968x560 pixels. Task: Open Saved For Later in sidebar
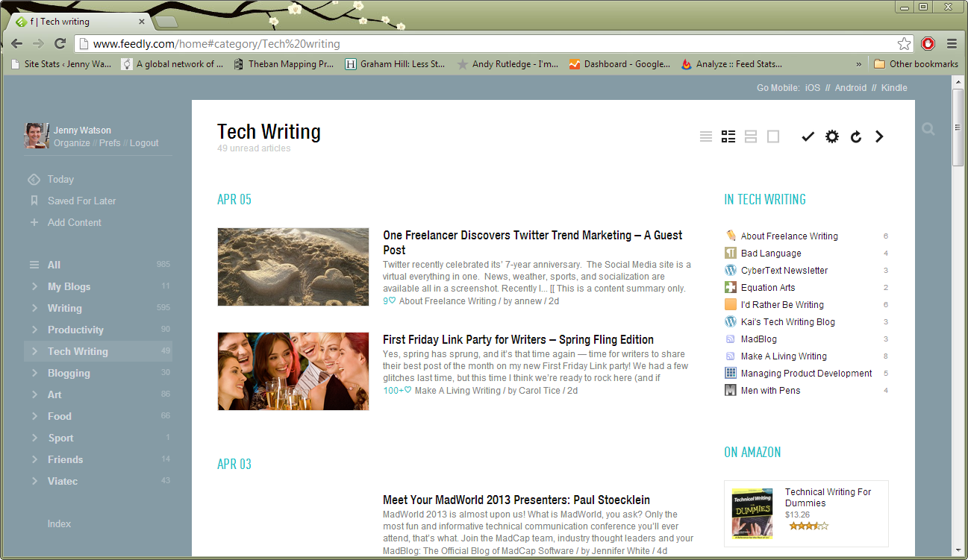click(81, 201)
